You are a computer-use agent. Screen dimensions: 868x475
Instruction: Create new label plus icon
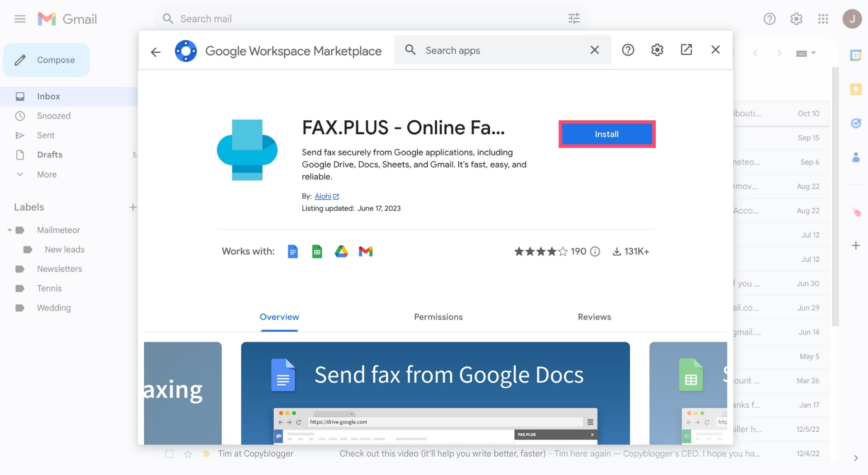pos(132,207)
